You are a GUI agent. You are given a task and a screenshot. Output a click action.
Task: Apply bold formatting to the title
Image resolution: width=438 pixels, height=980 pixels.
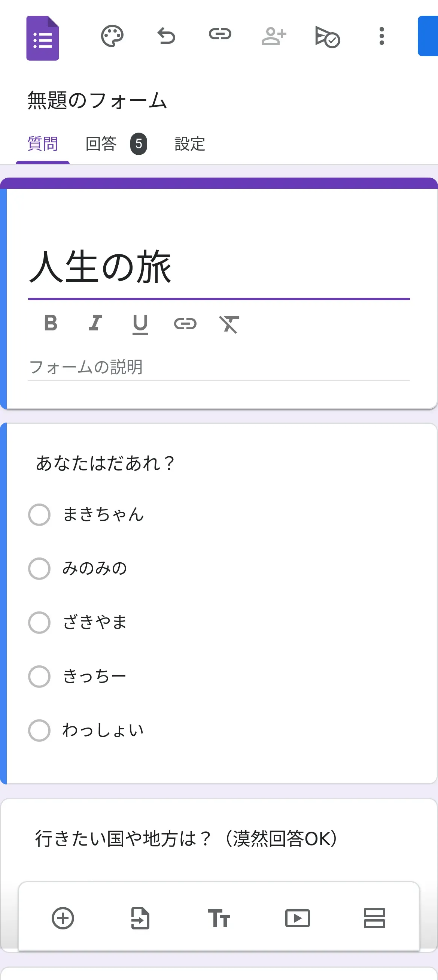click(51, 323)
